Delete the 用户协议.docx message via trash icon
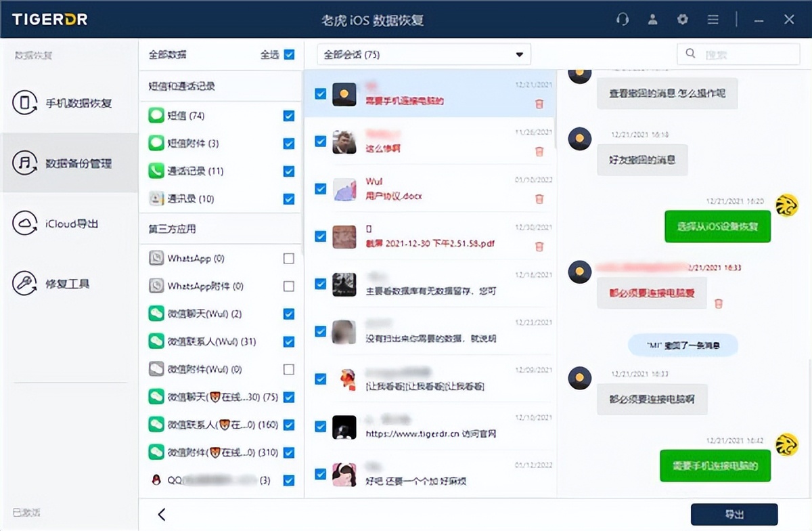 click(539, 199)
